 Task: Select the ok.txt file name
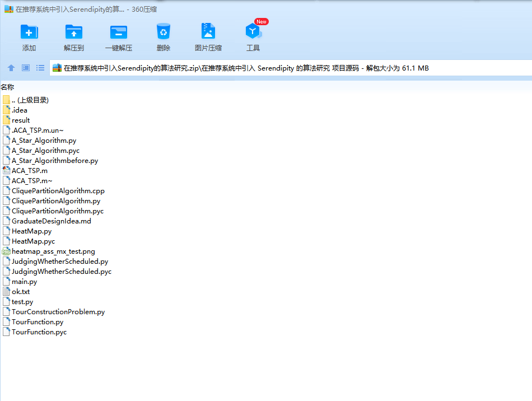click(21, 292)
